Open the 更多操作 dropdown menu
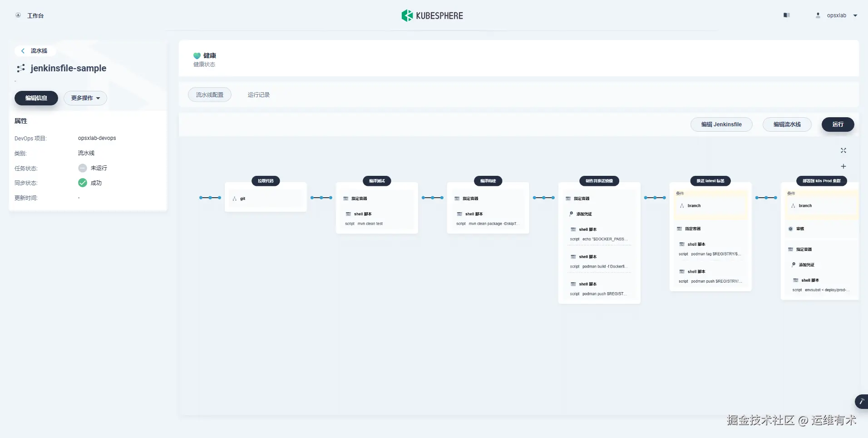 [x=85, y=98]
